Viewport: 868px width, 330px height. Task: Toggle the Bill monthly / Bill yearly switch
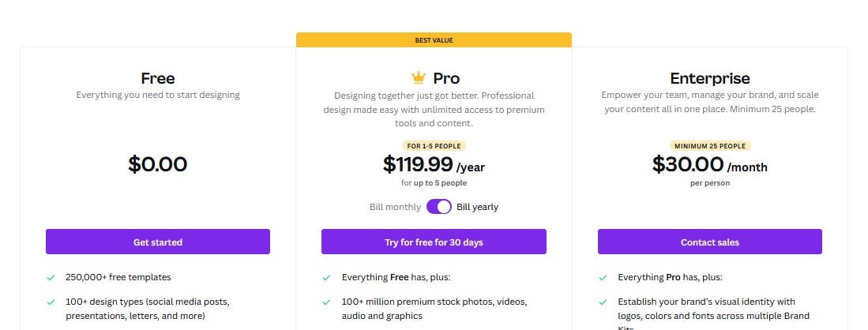438,207
